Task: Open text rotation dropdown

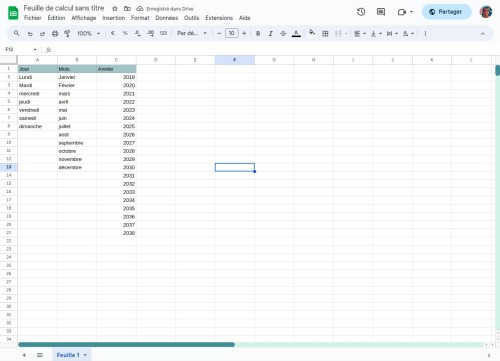Action: point(408,33)
